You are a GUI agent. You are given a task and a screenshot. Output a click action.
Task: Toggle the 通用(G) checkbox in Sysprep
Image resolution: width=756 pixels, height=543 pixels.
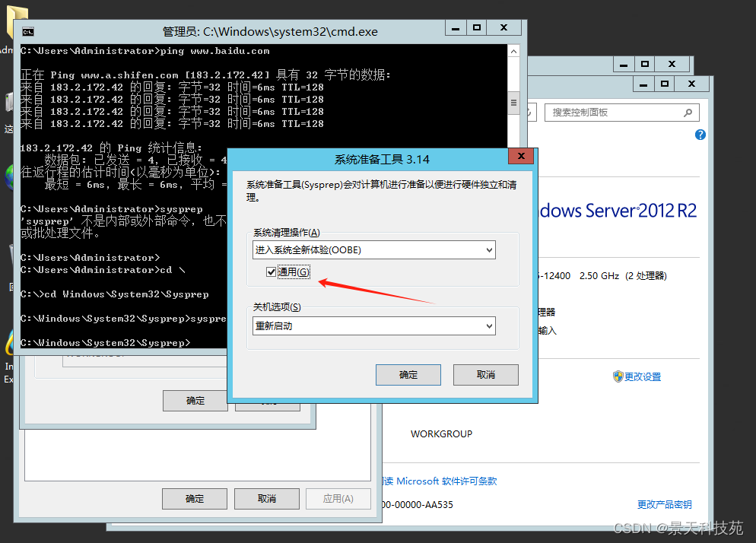[x=271, y=272]
